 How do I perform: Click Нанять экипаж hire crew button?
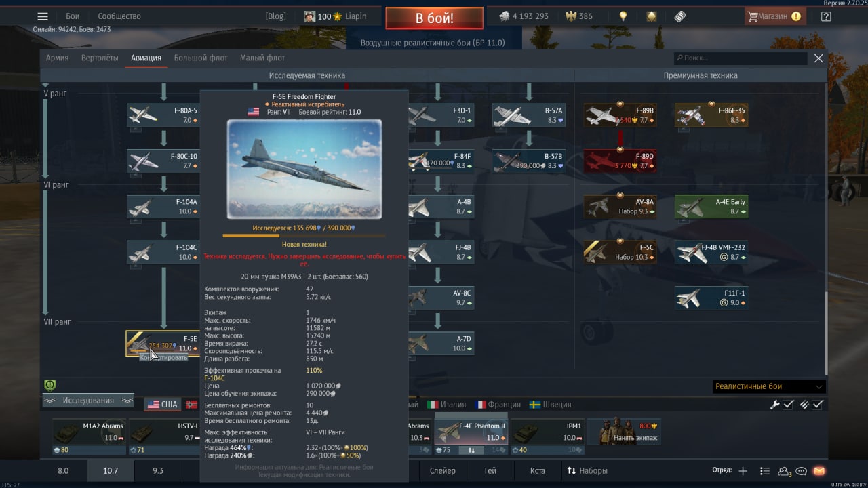click(x=623, y=431)
